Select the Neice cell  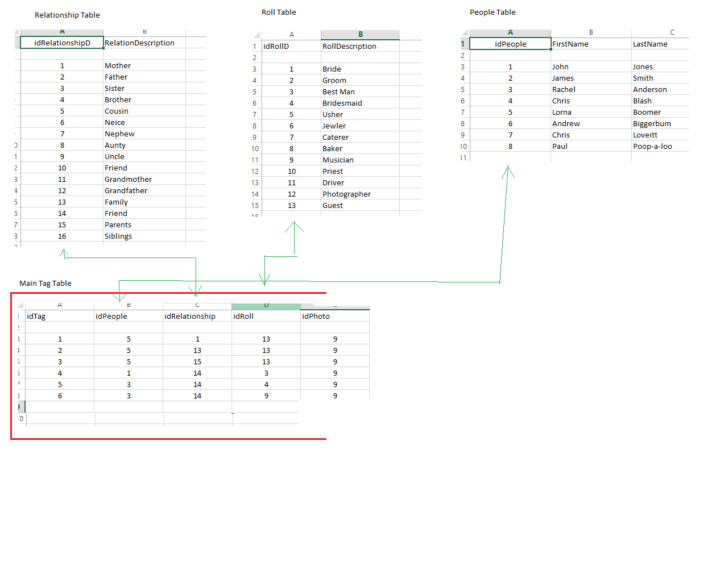pos(144,122)
